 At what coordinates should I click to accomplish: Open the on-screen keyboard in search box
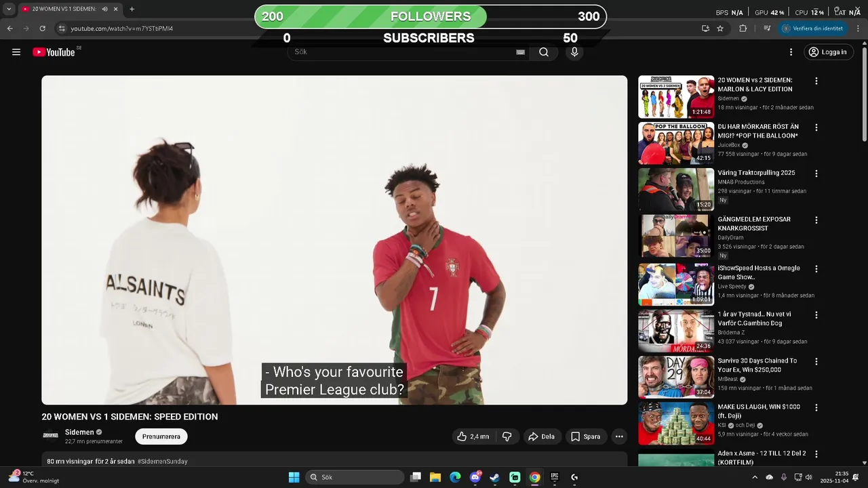point(520,52)
